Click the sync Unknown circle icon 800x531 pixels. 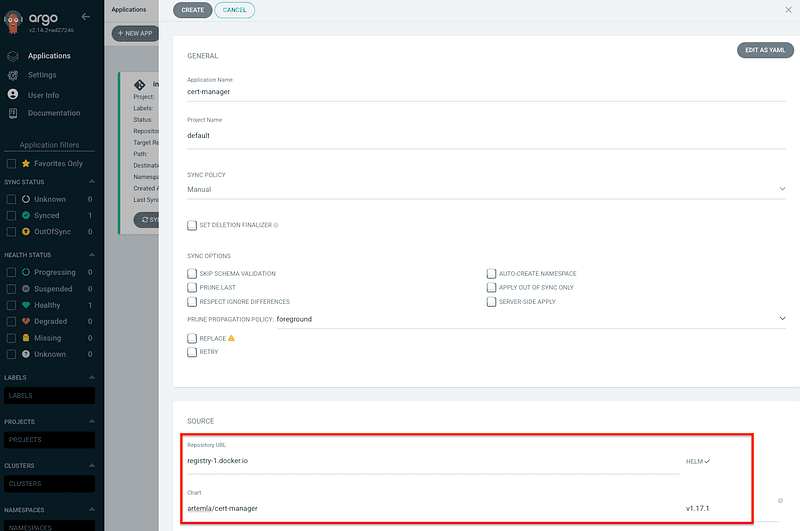[x=26, y=199]
